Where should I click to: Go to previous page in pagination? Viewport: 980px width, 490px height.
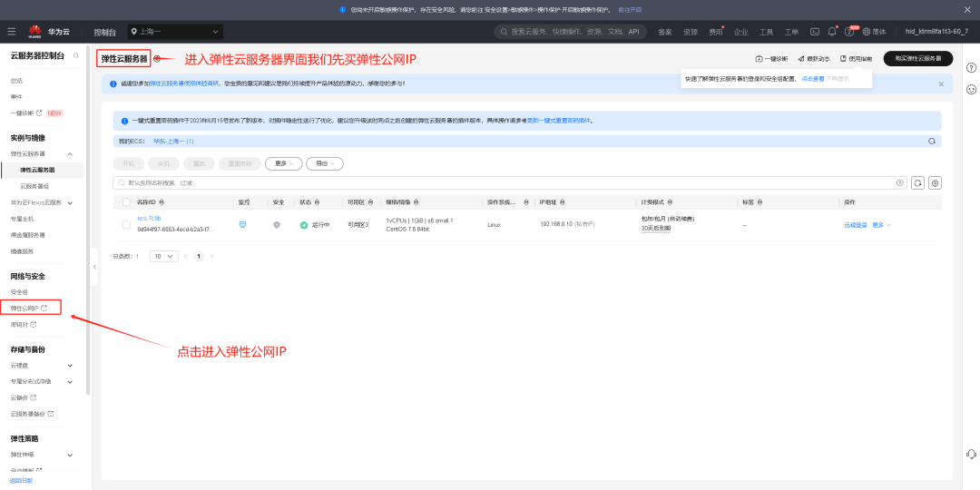click(x=186, y=256)
